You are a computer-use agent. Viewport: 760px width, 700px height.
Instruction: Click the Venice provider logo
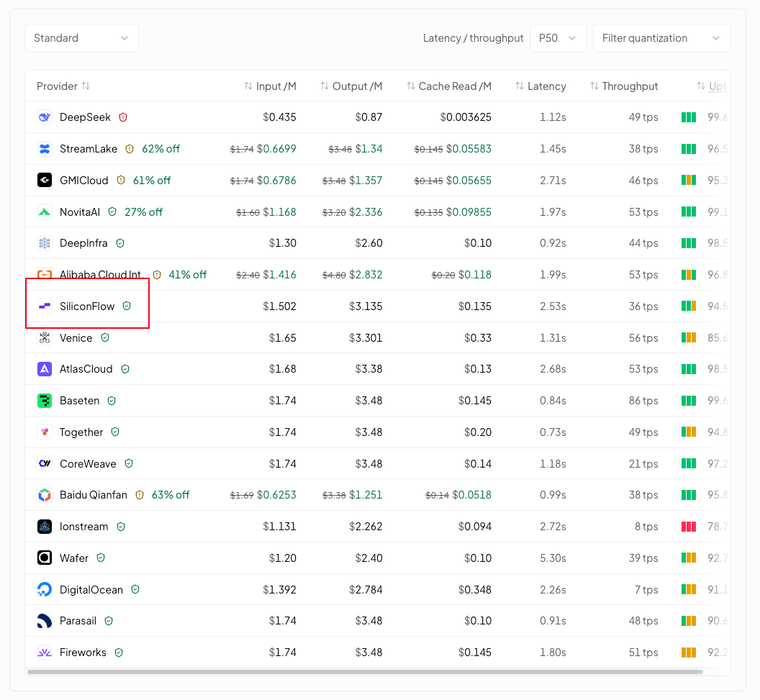pyautogui.click(x=45, y=337)
